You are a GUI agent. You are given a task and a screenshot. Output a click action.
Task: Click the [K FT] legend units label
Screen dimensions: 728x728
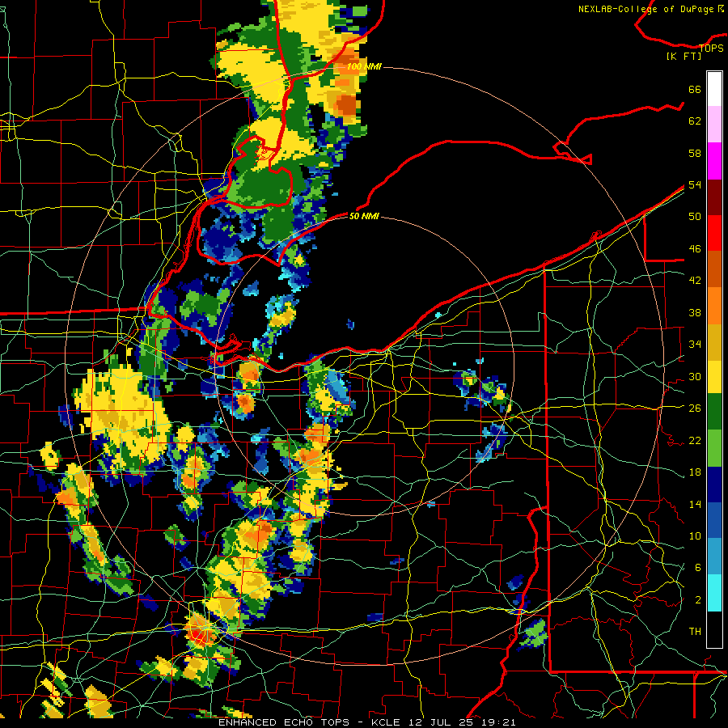tap(684, 56)
